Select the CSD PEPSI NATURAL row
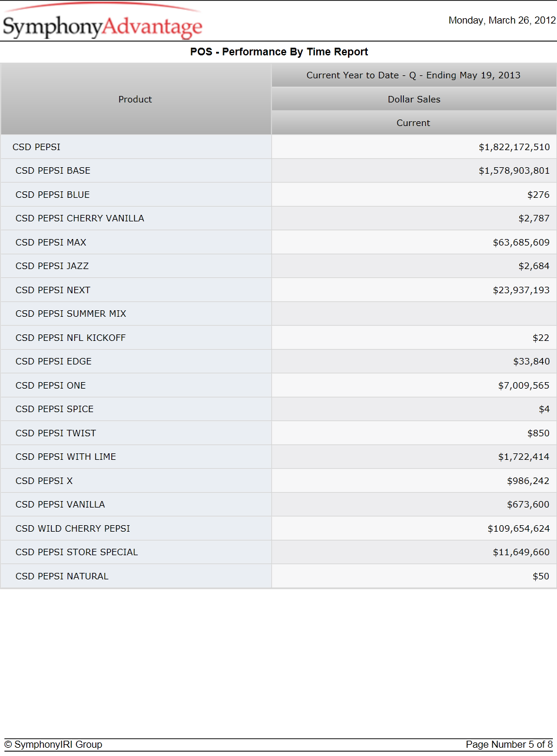 [278, 576]
